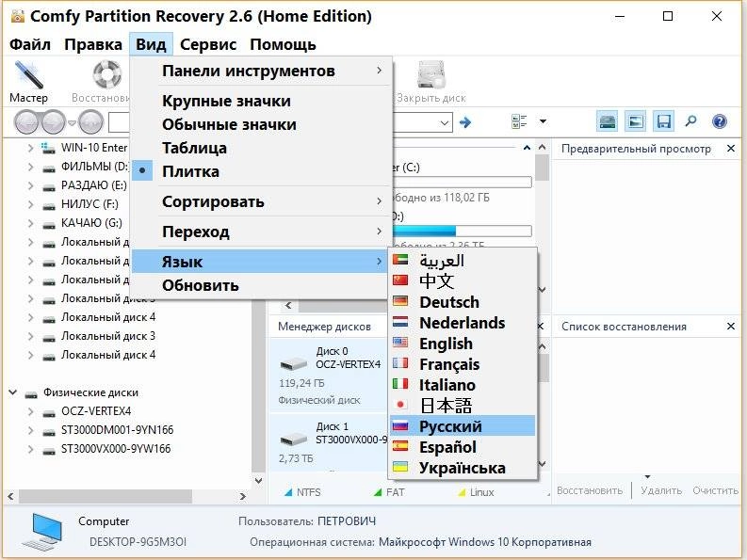Select ST3000VX000-9YW166 physical disk

[x=116, y=449]
